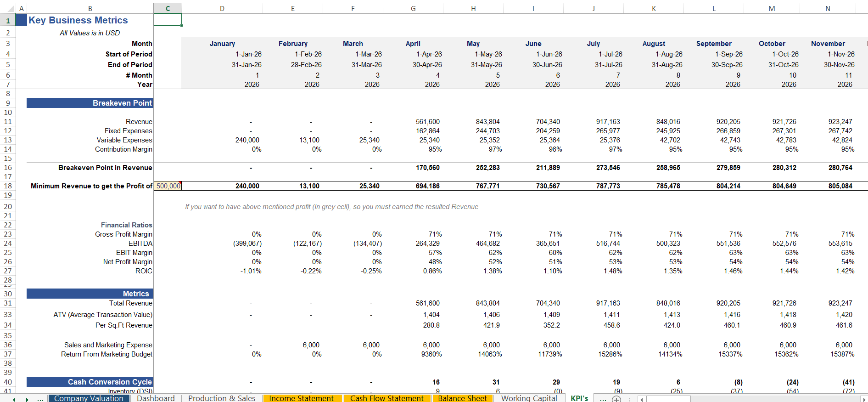
Task: Click the ellipsis after the KPI's tab
Action: pyautogui.click(x=603, y=399)
